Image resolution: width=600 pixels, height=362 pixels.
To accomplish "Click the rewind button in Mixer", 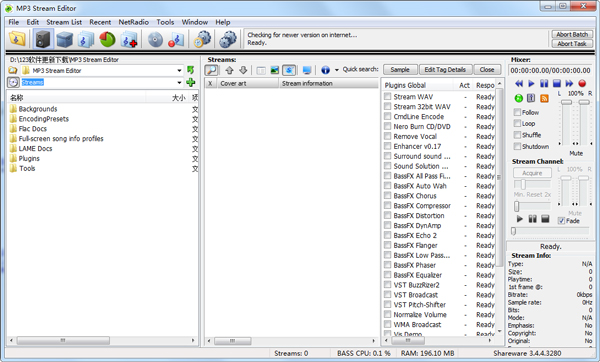I will click(x=518, y=83).
